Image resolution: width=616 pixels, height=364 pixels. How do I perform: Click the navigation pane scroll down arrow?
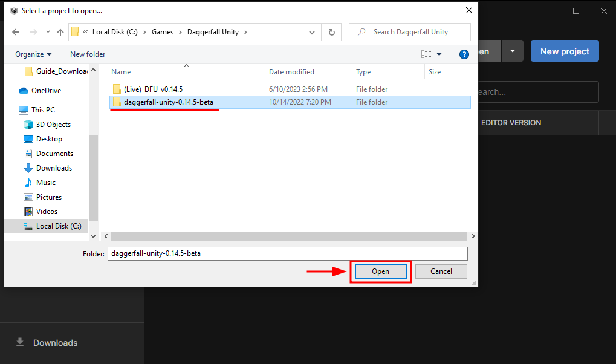point(94,236)
